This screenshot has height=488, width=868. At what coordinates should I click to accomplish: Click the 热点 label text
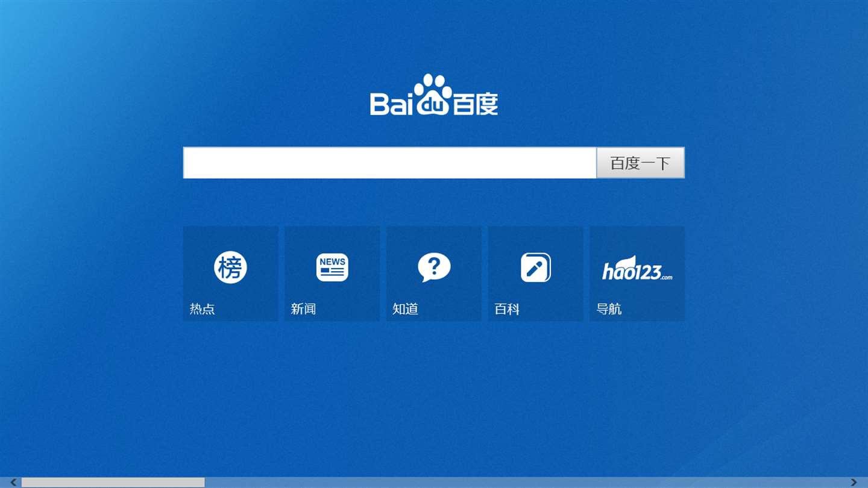tap(202, 309)
